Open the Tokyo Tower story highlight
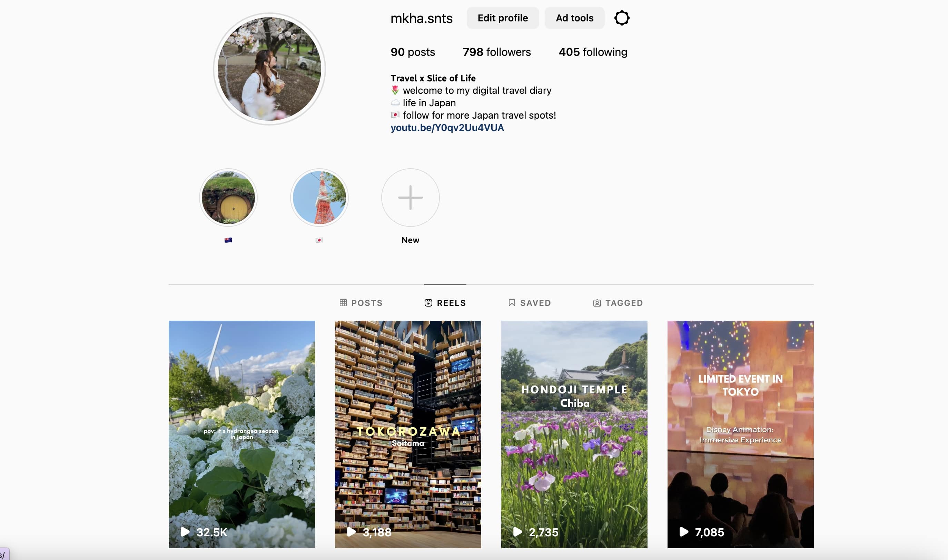948x560 pixels. tap(319, 197)
